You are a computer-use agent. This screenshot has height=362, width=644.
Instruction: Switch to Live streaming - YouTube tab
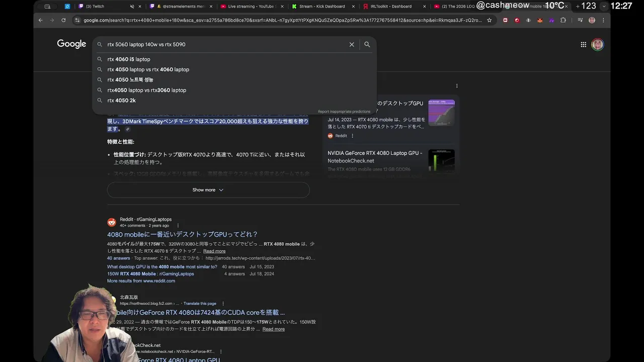(x=252, y=7)
